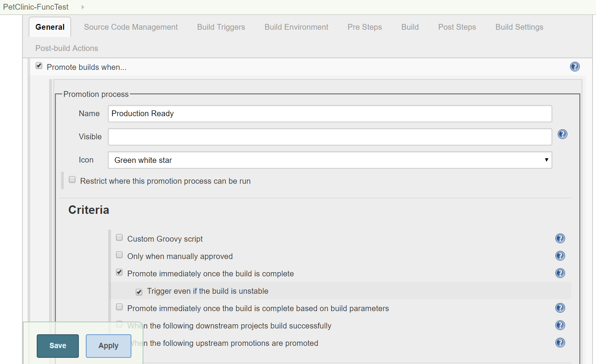Show help for Custom Groovy script

(x=560, y=239)
